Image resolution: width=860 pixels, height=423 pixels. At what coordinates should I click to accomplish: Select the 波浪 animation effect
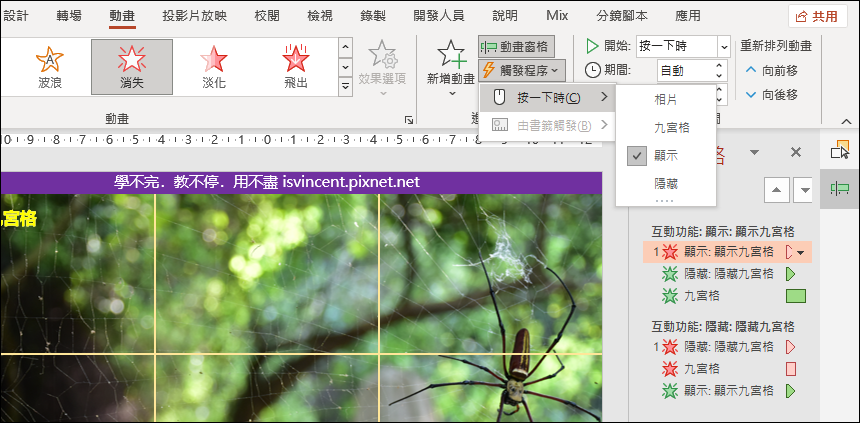[50, 67]
